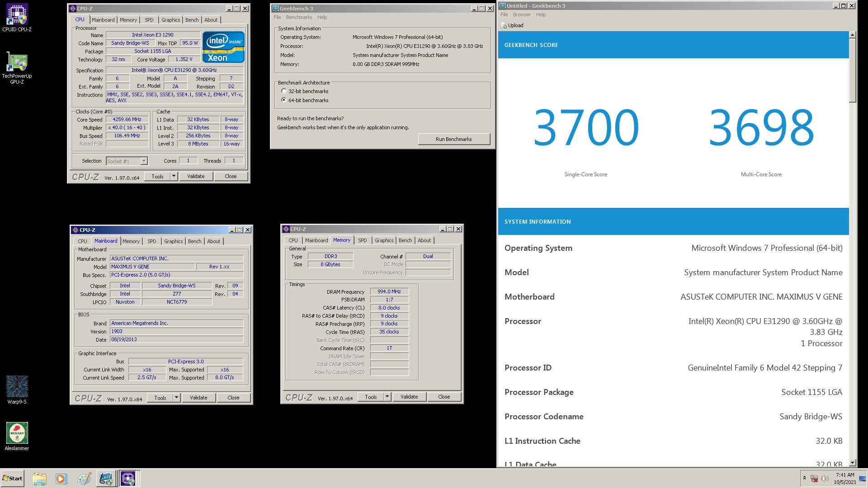Click the MAXIMUS V GENE model field

tap(152, 267)
